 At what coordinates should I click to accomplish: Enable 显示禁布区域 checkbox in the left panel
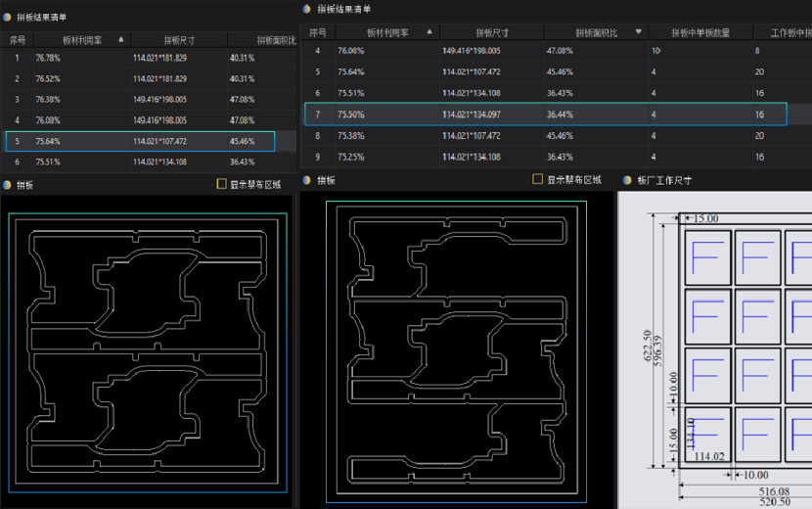click(x=222, y=184)
